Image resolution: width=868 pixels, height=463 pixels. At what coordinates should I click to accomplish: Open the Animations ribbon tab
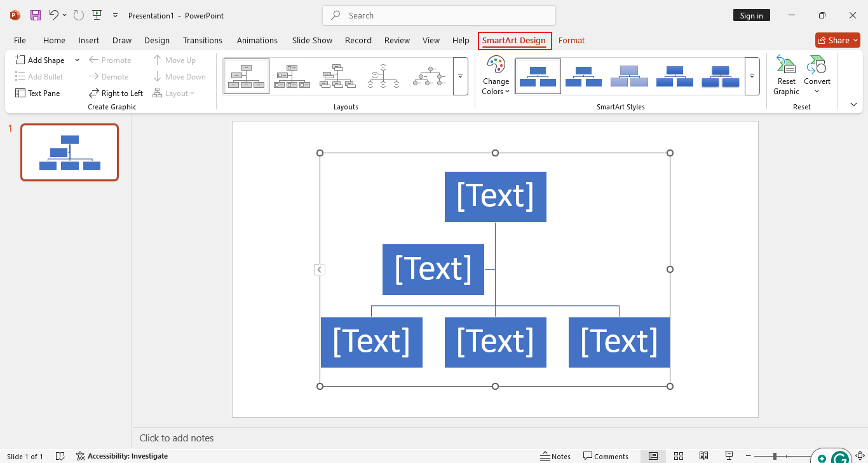point(257,40)
